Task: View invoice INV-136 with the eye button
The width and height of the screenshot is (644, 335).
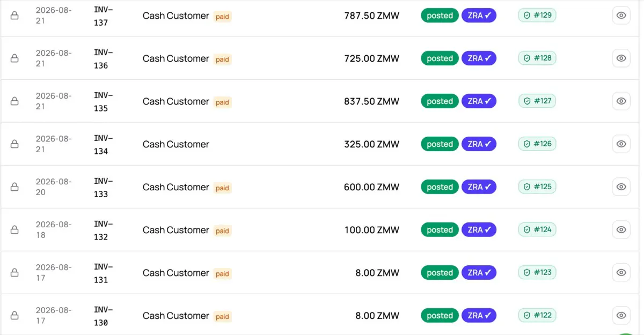Action: (x=621, y=58)
